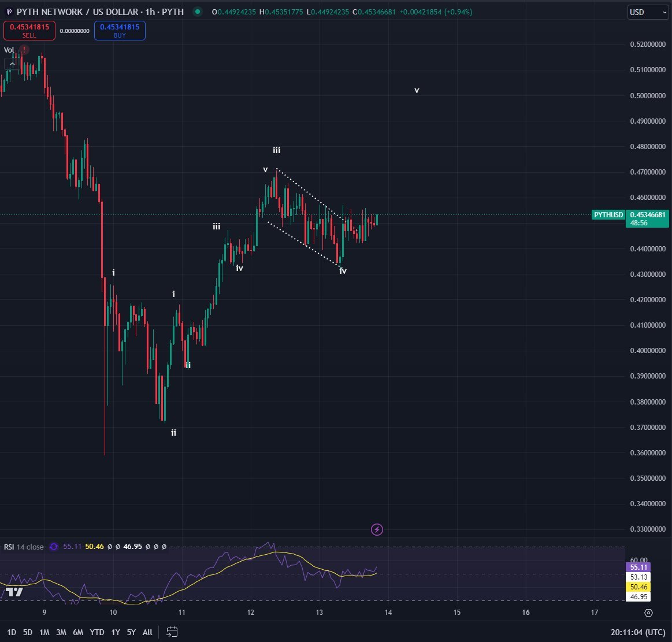Switch to the All time range
672x642 pixels.
[x=147, y=632]
